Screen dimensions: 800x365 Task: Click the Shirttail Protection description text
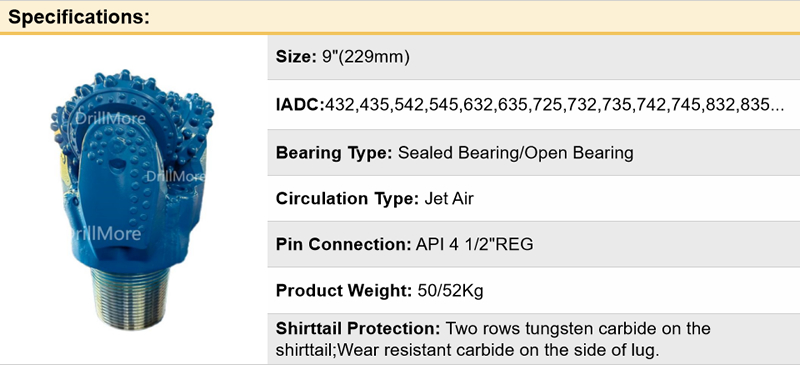pos(493,339)
